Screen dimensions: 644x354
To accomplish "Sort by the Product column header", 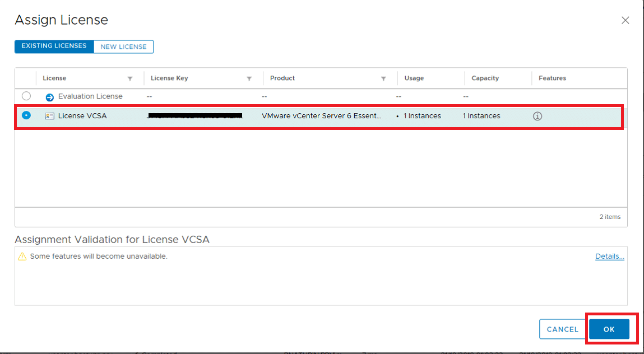I will (282, 78).
